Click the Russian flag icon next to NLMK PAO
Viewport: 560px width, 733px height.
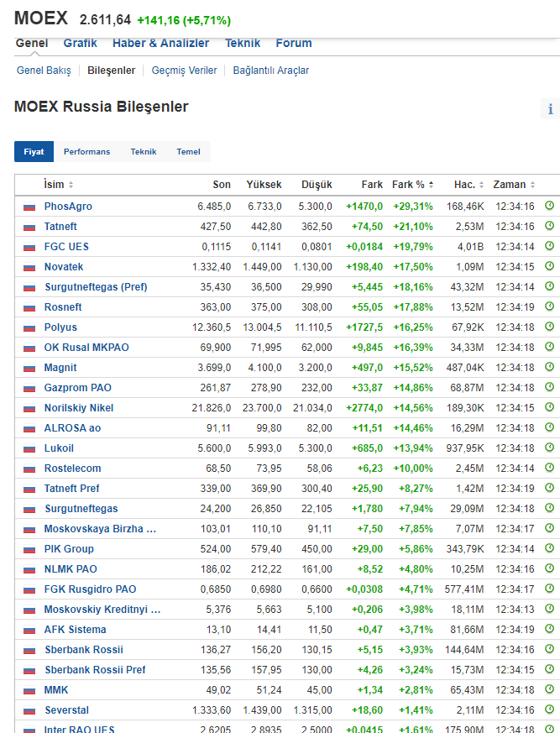[29, 569]
